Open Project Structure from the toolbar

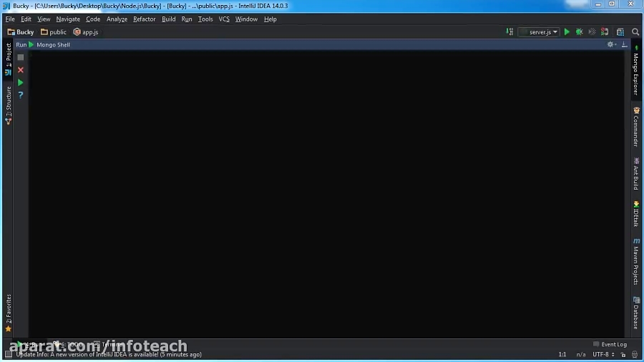click(620, 32)
